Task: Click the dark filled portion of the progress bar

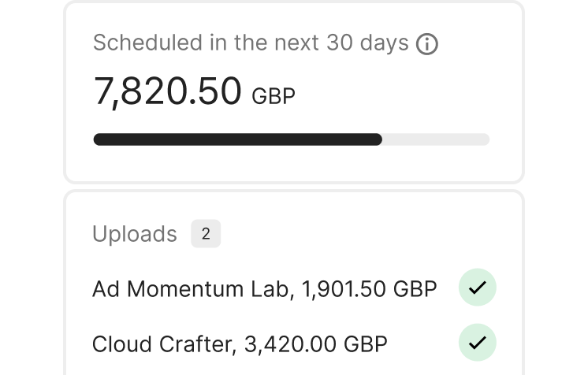Action: coord(236,139)
